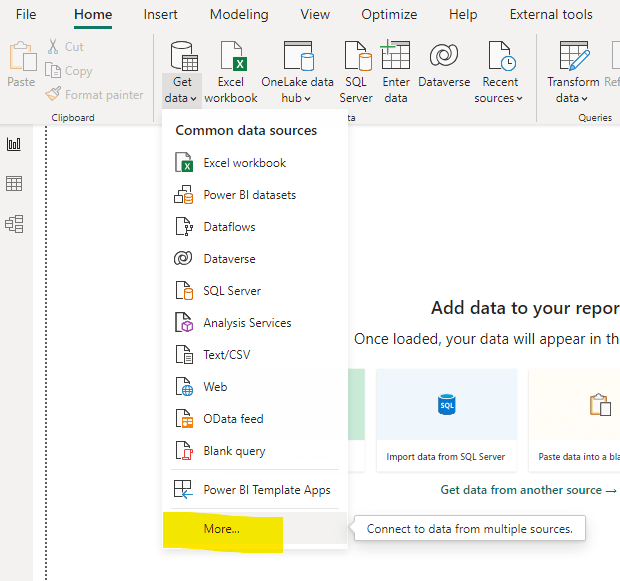The height and width of the screenshot is (581, 620).
Task: Select Text/CSV from data sources menu
Action: (230, 355)
